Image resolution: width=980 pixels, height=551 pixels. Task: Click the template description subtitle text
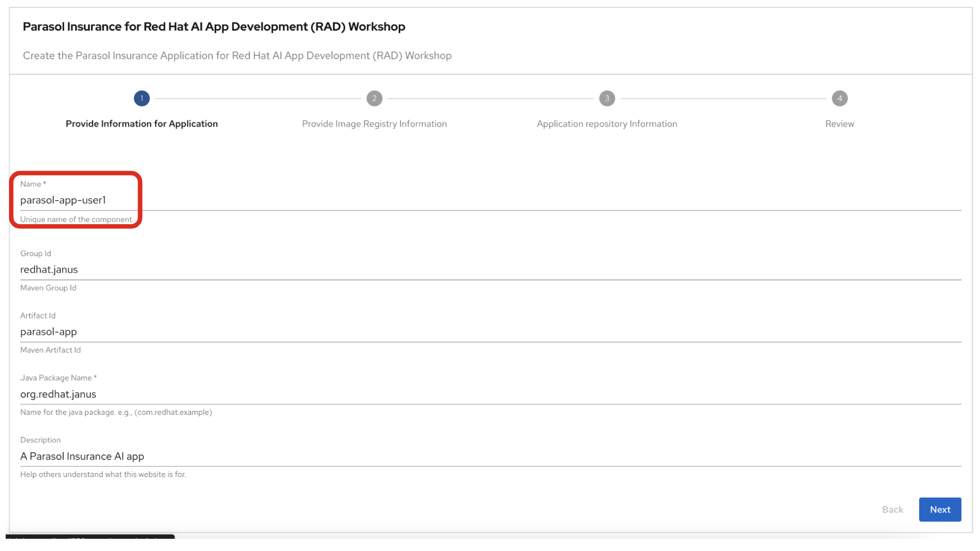pyautogui.click(x=237, y=56)
